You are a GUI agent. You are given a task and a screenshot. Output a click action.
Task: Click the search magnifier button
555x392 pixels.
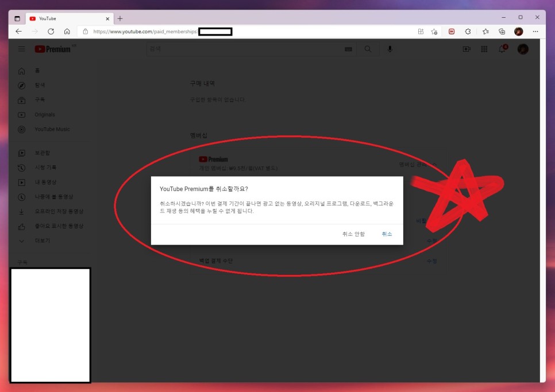pos(368,49)
